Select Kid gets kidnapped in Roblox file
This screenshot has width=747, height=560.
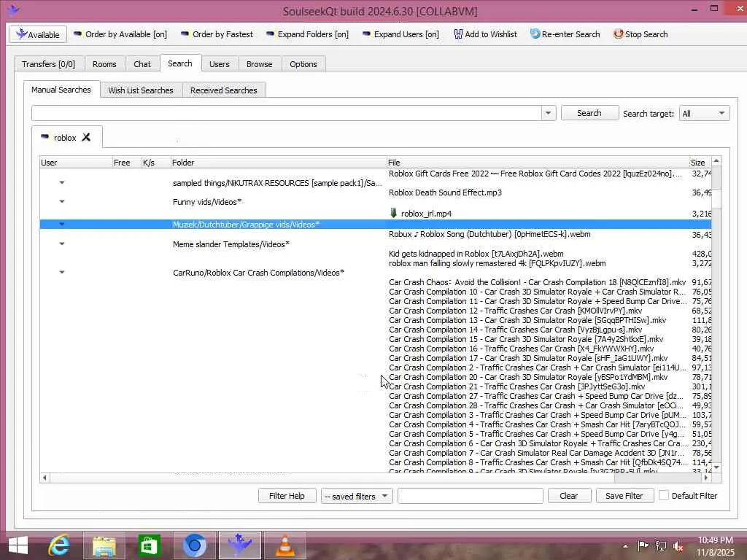476,254
